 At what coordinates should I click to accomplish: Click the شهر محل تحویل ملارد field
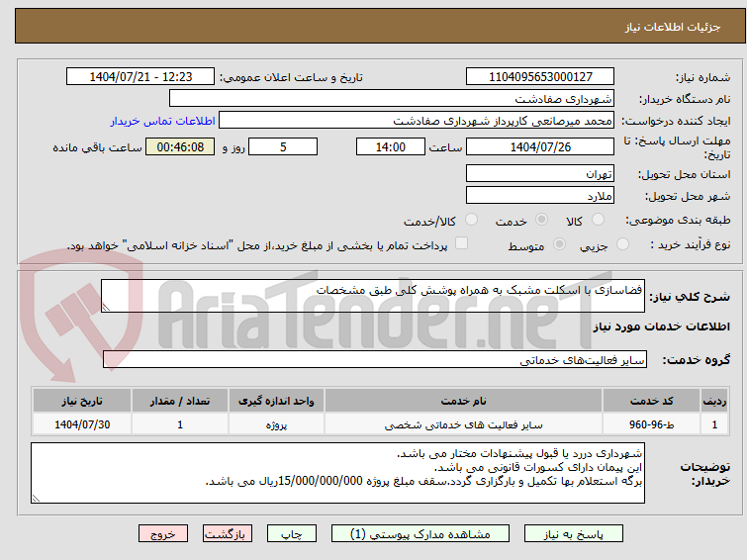pos(540,195)
